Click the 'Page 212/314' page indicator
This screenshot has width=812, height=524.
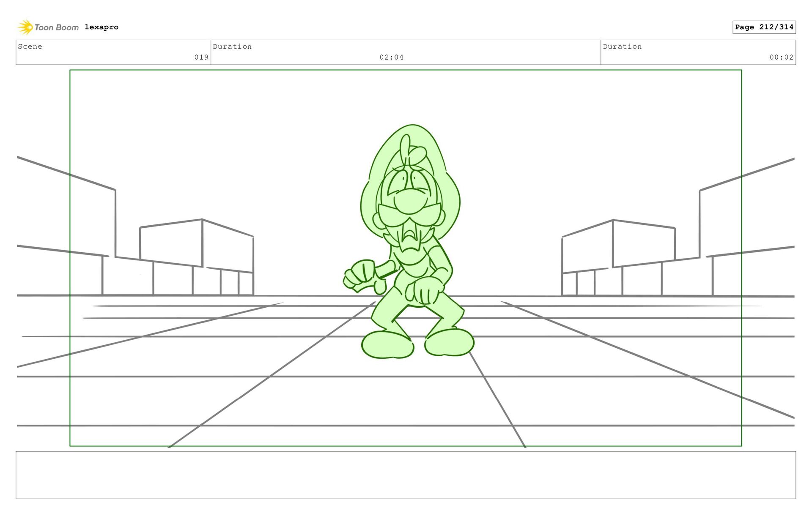(764, 27)
